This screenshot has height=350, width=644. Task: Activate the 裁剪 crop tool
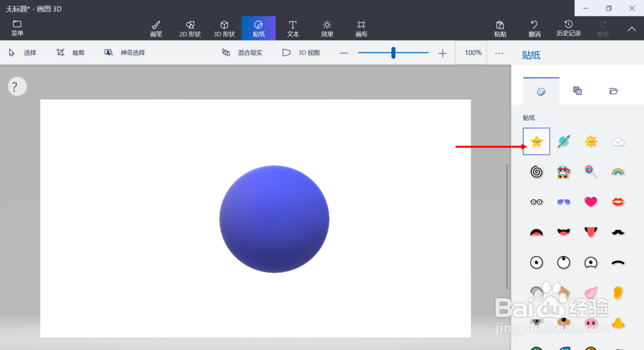pyautogui.click(x=70, y=53)
